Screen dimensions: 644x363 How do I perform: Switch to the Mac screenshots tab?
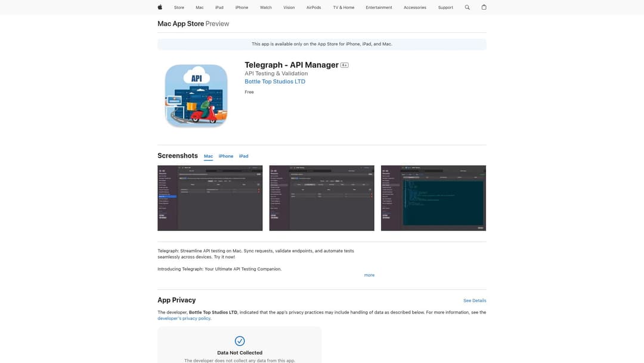click(x=208, y=156)
